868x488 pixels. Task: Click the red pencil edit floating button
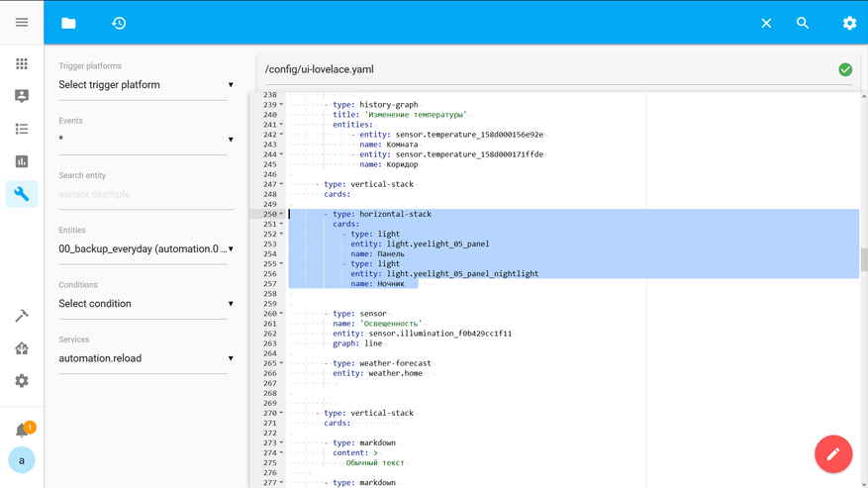tap(833, 454)
